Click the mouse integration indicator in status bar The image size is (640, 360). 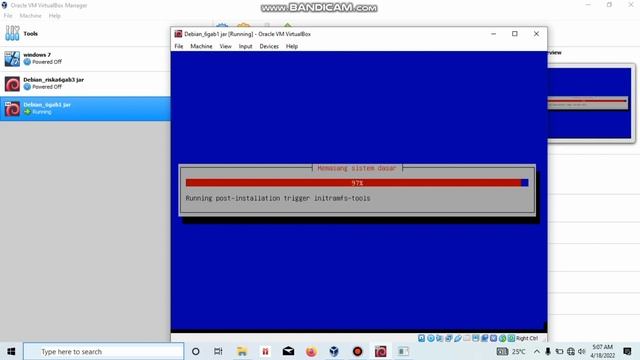coord(502,338)
